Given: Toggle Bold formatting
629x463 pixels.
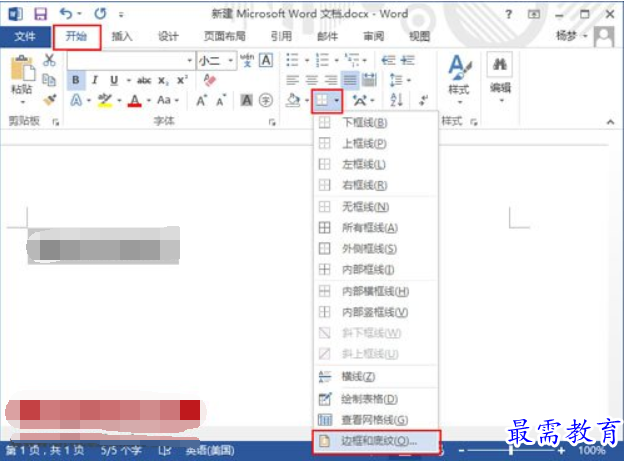Looking at the screenshot, I should [75, 80].
